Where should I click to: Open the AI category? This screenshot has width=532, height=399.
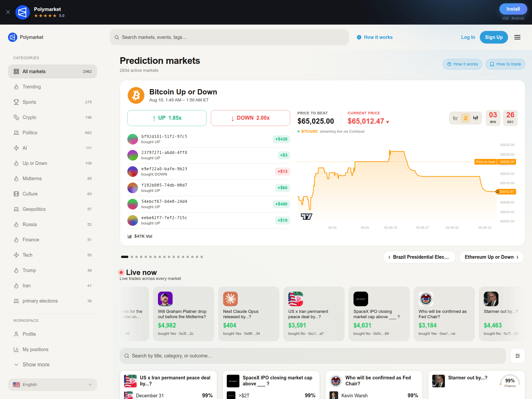coord(53,148)
